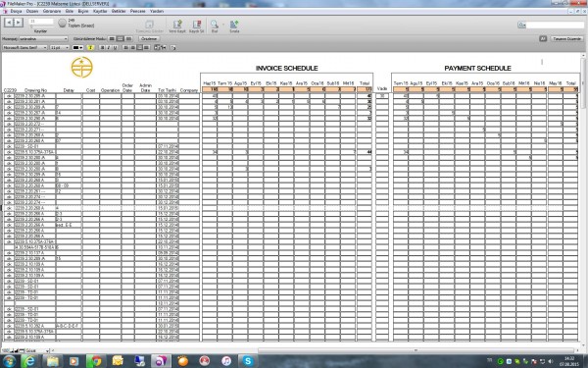Toggle bold text formatting
The height and width of the screenshot is (368, 588).
coord(102,48)
